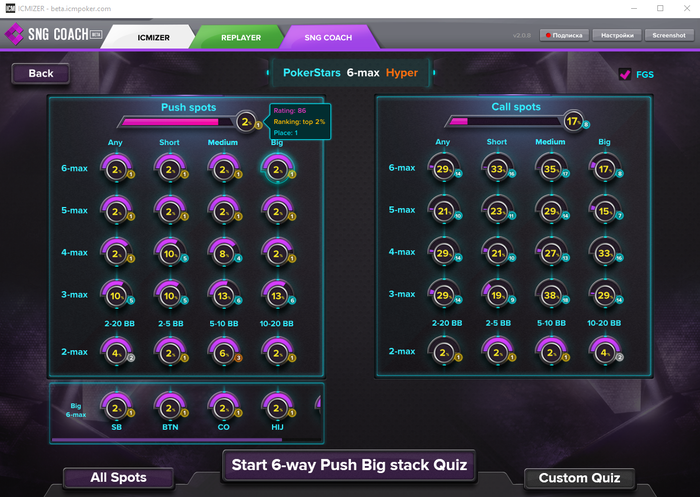Select Push 2-max 10-20 BB gauge
The height and width of the screenshot is (497, 700).
pos(278,352)
